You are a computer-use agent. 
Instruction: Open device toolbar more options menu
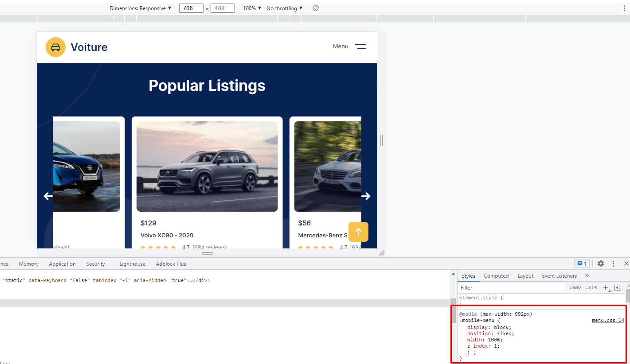625,8
